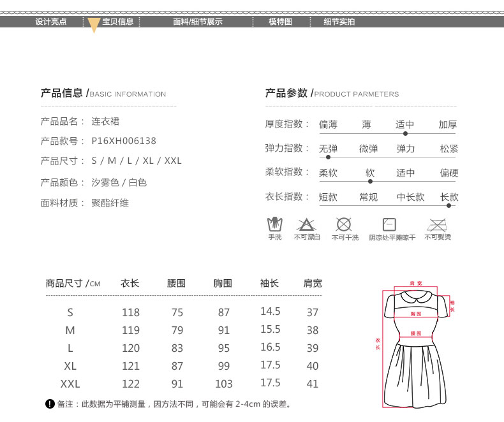Click the no dry clean (不可干洗) icon
Screen dimensions: 504x422
tap(344, 224)
